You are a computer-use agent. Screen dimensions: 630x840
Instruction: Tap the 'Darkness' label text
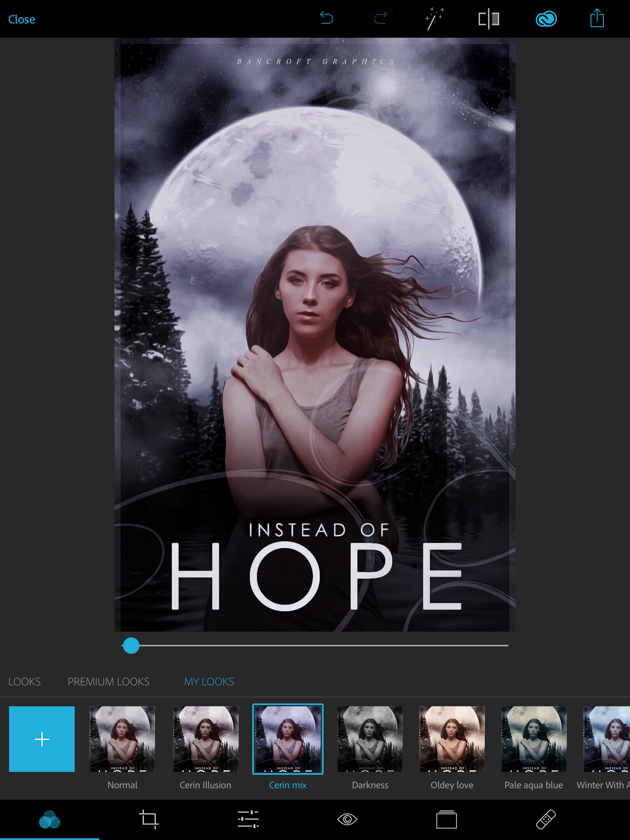coord(370,785)
